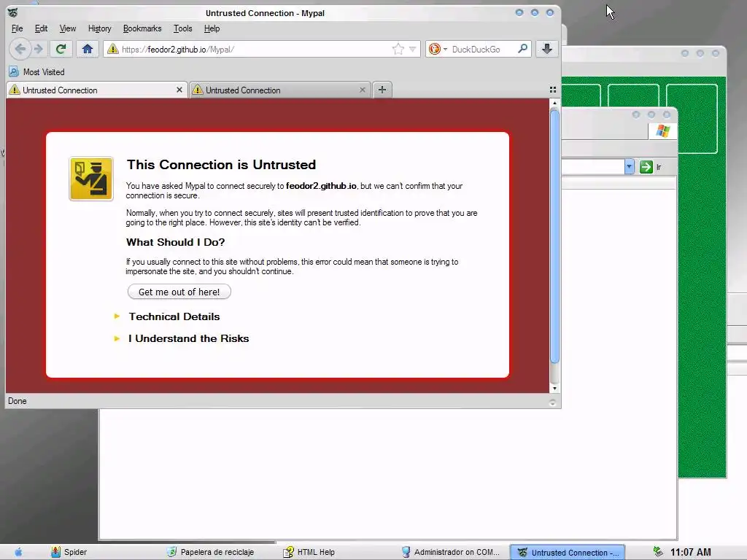The image size is (747, 560).
Task: Open the Help menu
Action: (212, 28)
